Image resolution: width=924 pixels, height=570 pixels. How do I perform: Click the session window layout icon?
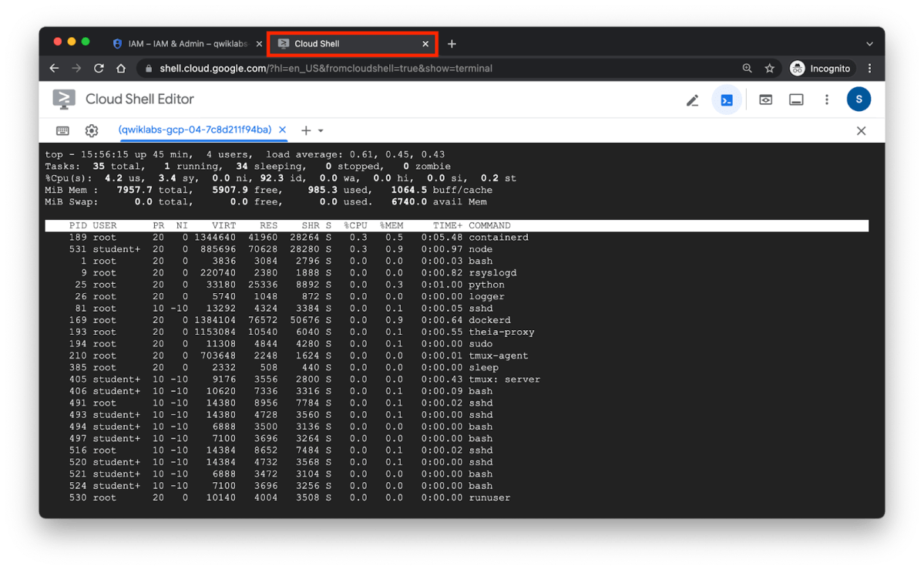click(x=796, y=99)
